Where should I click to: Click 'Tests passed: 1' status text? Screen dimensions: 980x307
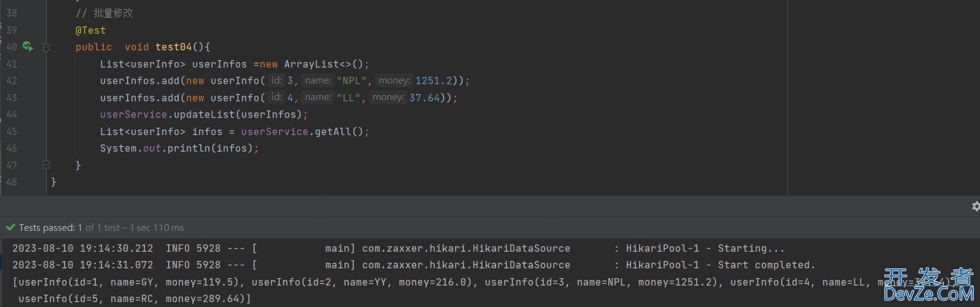click(50, 227)
